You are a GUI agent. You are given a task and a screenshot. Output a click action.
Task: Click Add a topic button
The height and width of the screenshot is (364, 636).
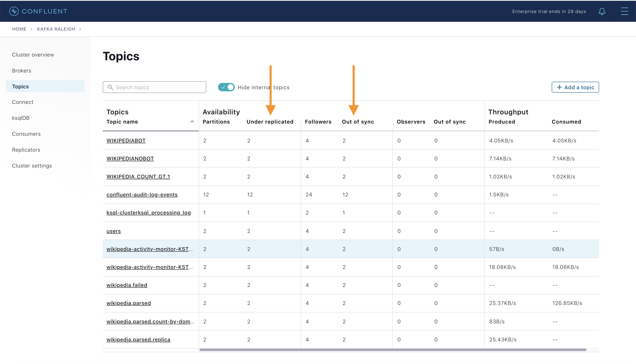point(575,87)
